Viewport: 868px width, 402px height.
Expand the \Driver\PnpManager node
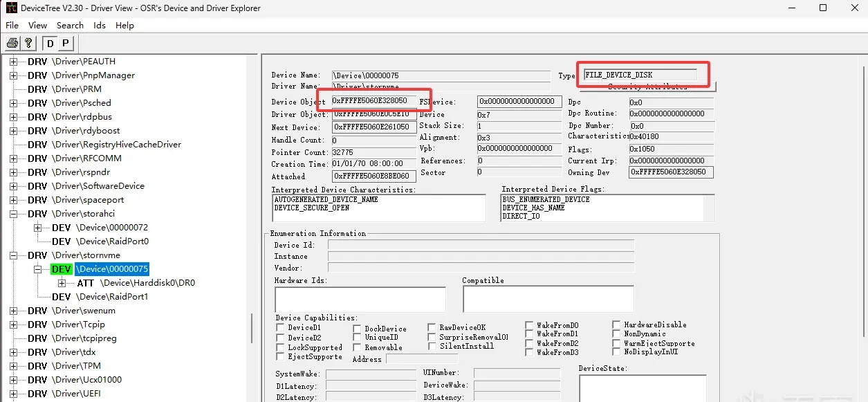pyautogui.click(x=13, y=75)
